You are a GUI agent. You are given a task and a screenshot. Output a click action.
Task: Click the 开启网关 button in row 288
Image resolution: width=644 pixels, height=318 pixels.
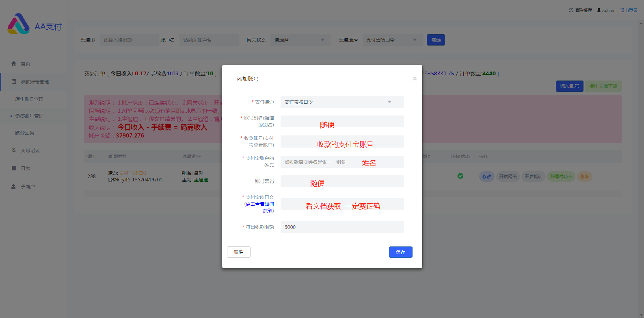pyautogui.click(x=508, y=176)
